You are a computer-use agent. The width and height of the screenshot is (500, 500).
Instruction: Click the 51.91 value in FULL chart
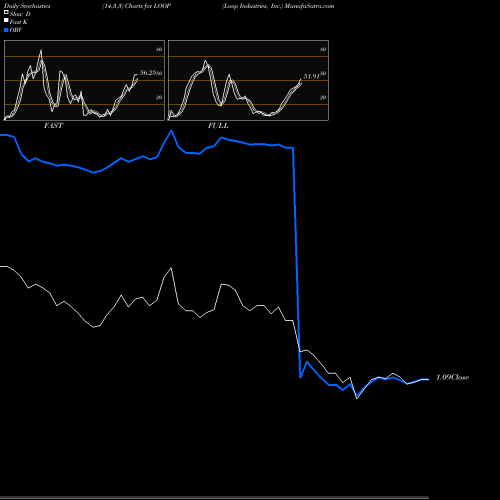[x=312, y=76]
